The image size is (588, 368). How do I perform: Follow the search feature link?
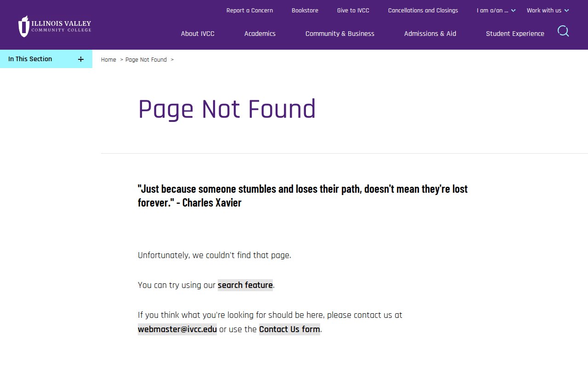pos(245,285)
